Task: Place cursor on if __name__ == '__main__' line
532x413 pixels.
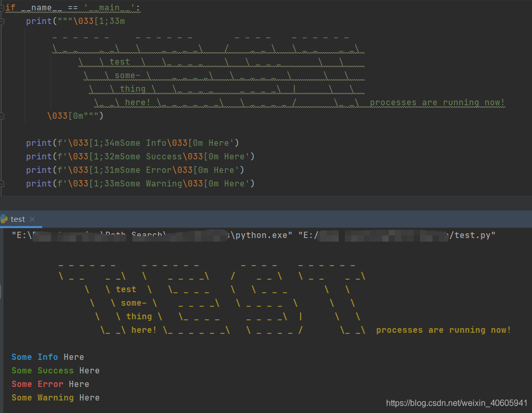Action: pos(72,8)
